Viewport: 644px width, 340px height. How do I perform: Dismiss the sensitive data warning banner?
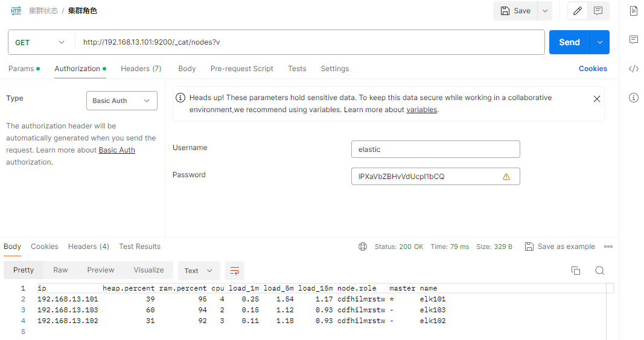(596, 99)
